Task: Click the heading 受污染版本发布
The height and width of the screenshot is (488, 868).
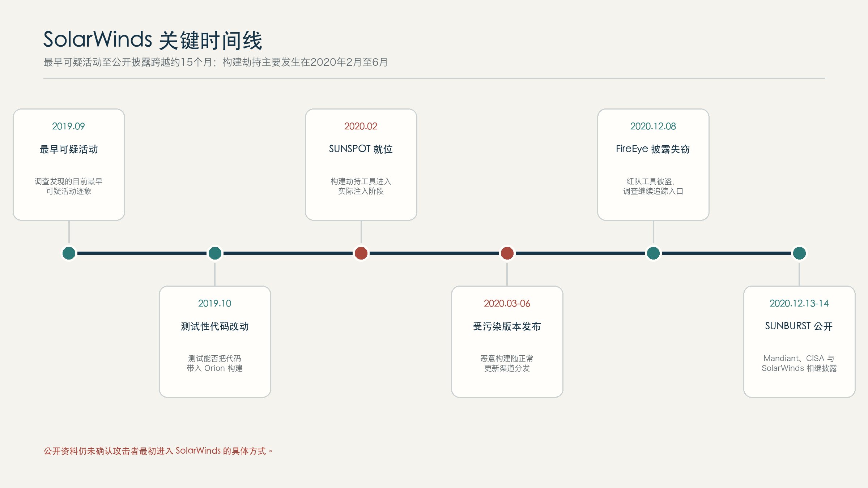Action: point(507,326)
